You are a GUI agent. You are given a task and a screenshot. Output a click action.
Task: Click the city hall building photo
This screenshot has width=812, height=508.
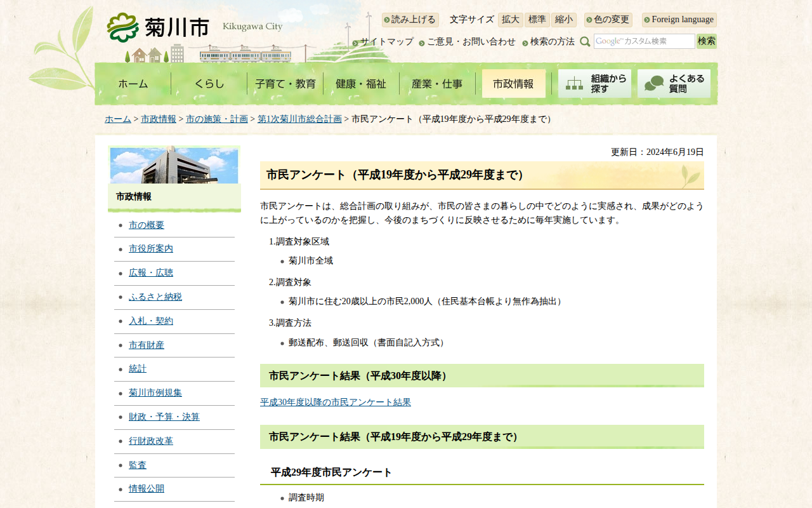[x=174, y=165]
